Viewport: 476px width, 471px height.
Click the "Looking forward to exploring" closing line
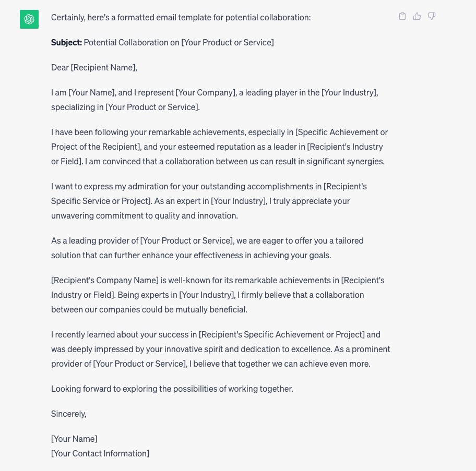tap(172, 389)
